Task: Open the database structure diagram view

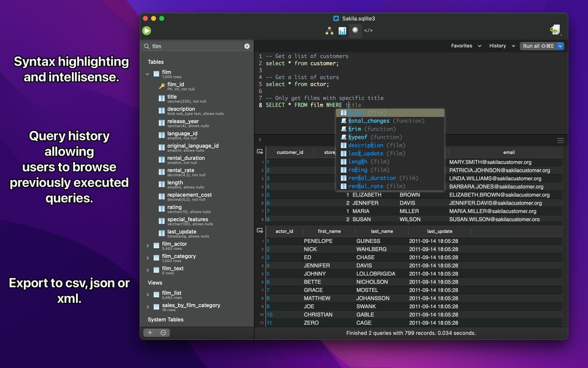Action: click(x=329, y=31)
